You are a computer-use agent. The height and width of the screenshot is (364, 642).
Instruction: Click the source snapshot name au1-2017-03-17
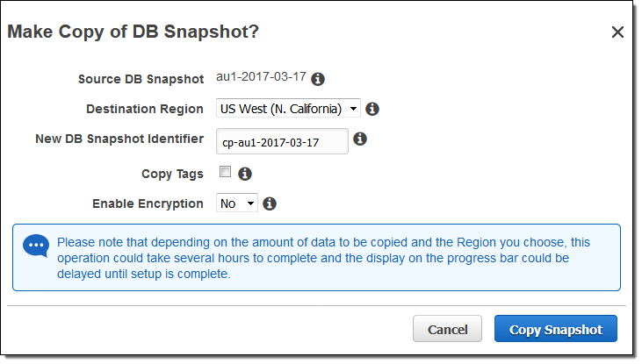tap(261, 76)
